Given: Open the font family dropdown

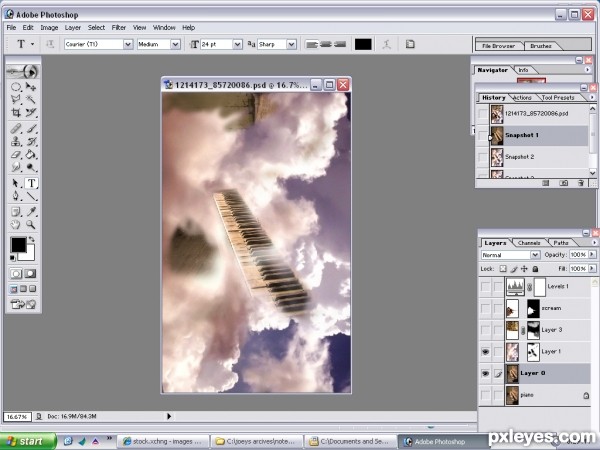Looking at the screenshot, I should point(128,44).
